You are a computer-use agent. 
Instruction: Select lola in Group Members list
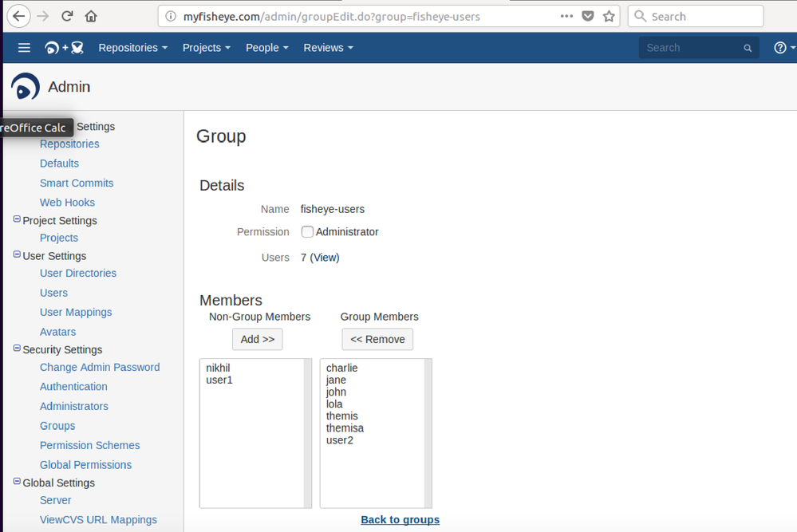coord(334,404)
